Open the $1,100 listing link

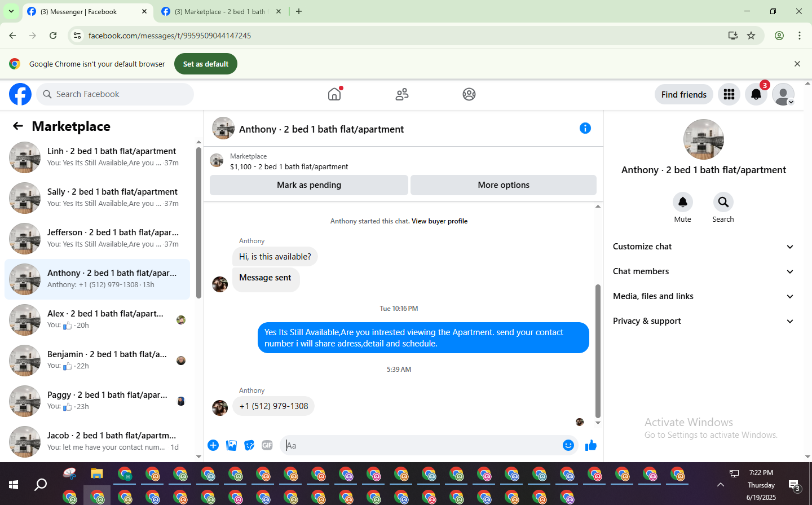(289, 167)
